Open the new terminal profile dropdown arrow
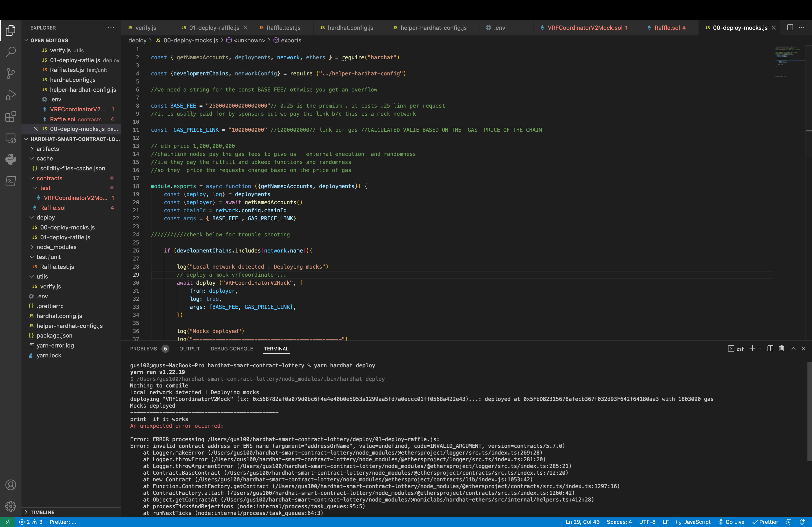Screen dimensions: 812x527 [760, 349]
